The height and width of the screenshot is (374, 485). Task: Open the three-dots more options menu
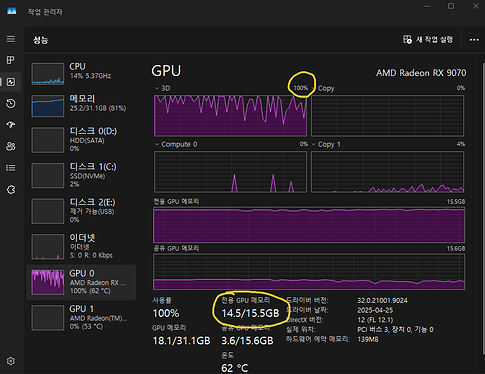(x=474, y=40)
